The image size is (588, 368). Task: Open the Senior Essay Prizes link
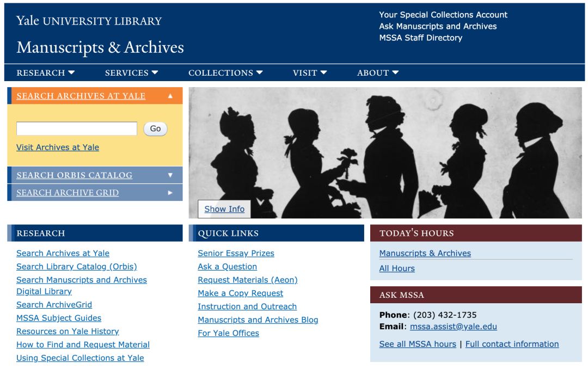coord(236,253)
